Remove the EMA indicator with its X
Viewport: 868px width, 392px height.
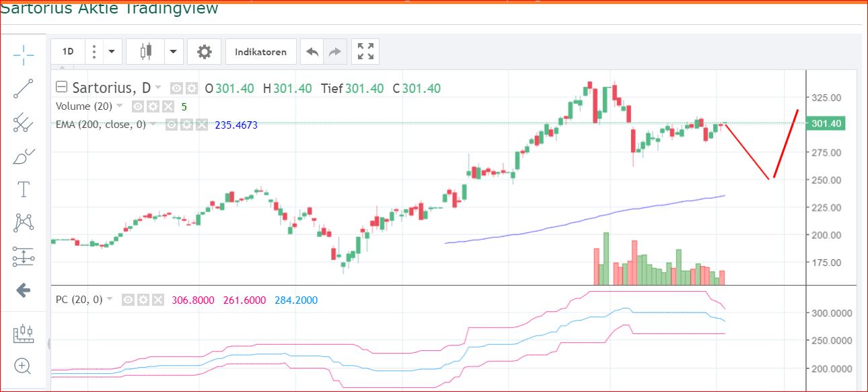(x=201, y=125)
